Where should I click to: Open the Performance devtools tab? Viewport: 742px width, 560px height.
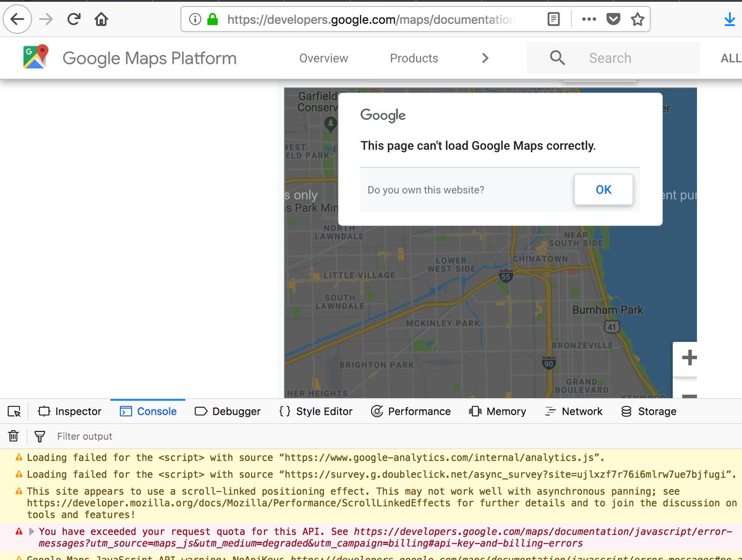(x=411, y=412)
